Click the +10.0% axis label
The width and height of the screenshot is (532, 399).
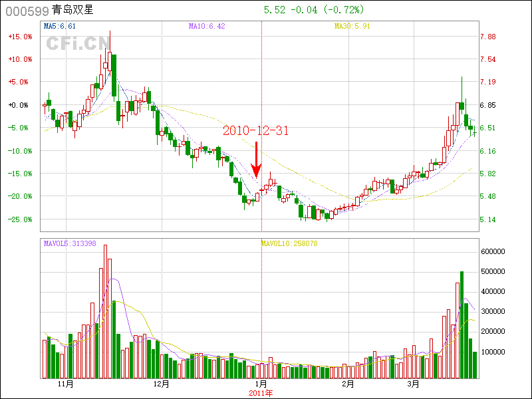20,59
